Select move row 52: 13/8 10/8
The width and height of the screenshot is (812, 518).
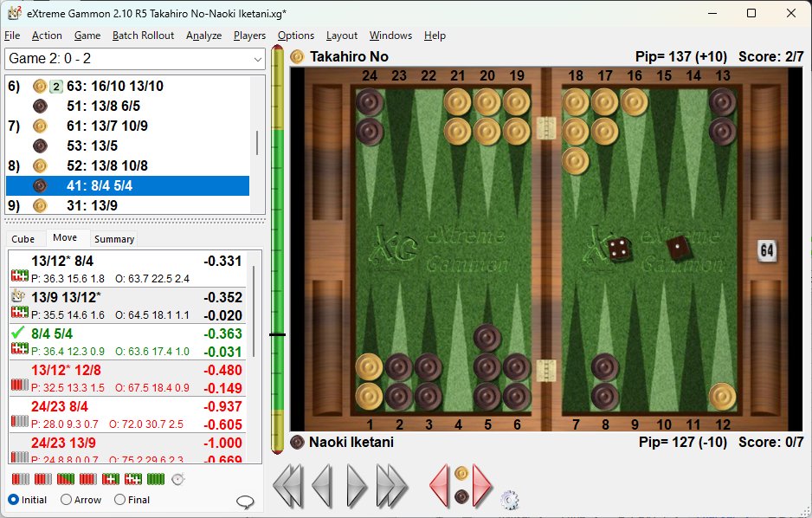coord(127,165)
